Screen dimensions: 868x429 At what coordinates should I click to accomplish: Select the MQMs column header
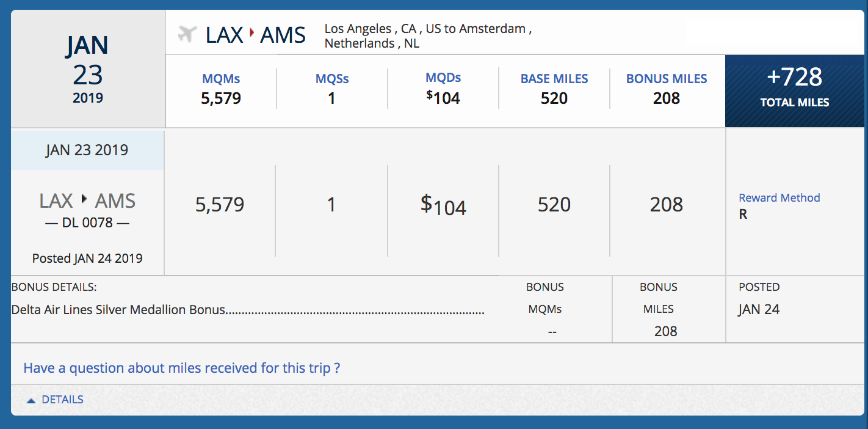[x=221, y=79]
